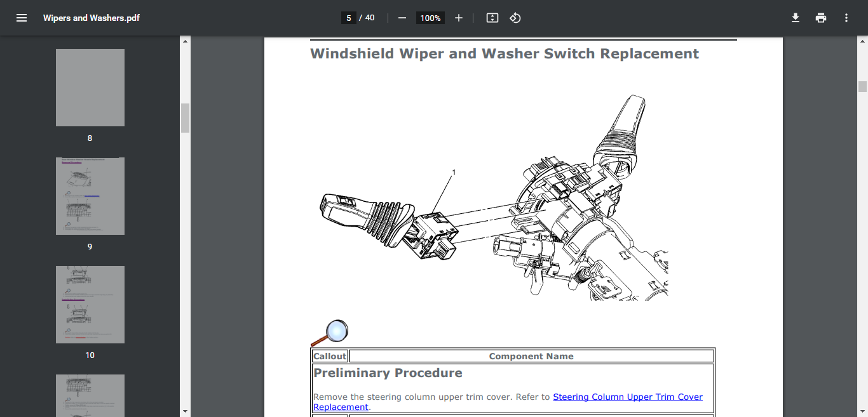The image size is (868, 417).
Task: Click the 'Preliminary Procedure' heading
Action: (x=388, y=373)
